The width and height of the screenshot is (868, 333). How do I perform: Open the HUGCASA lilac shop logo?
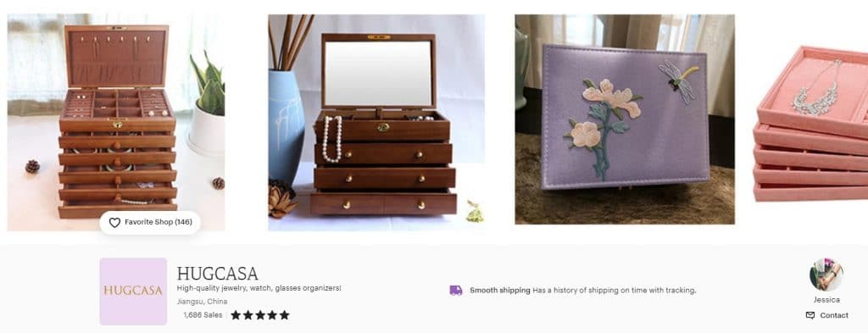[x=133, y=291]
